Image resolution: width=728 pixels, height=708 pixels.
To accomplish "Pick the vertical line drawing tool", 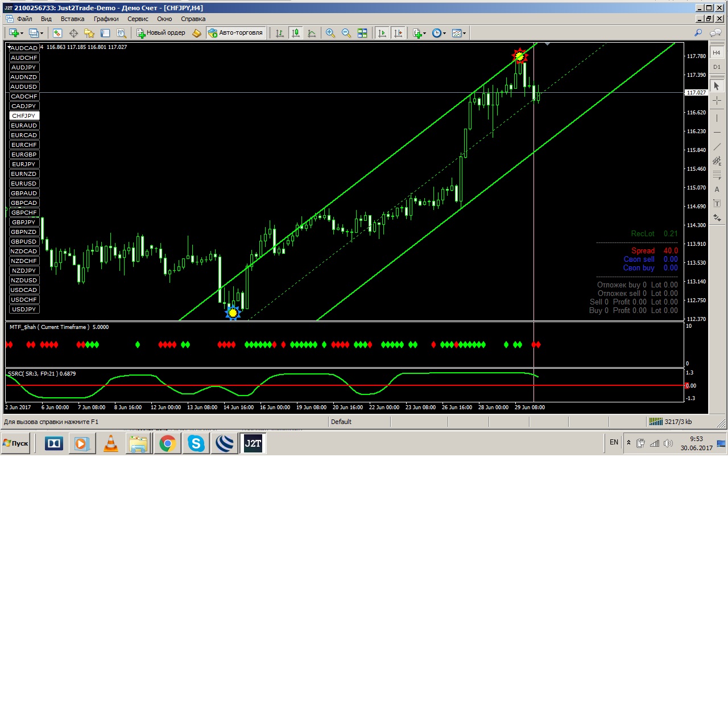I will (x=717, y=118).
